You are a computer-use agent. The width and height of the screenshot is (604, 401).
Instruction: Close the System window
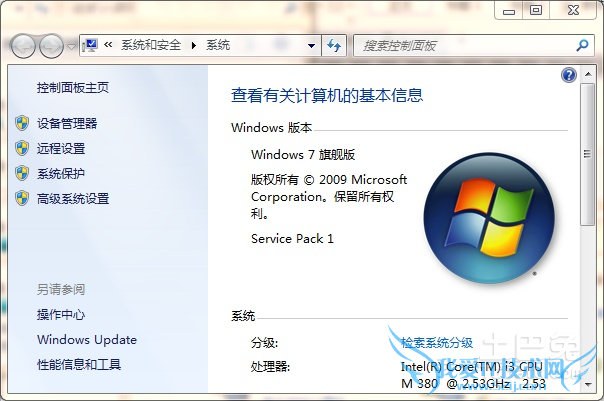tap(573, 10)
